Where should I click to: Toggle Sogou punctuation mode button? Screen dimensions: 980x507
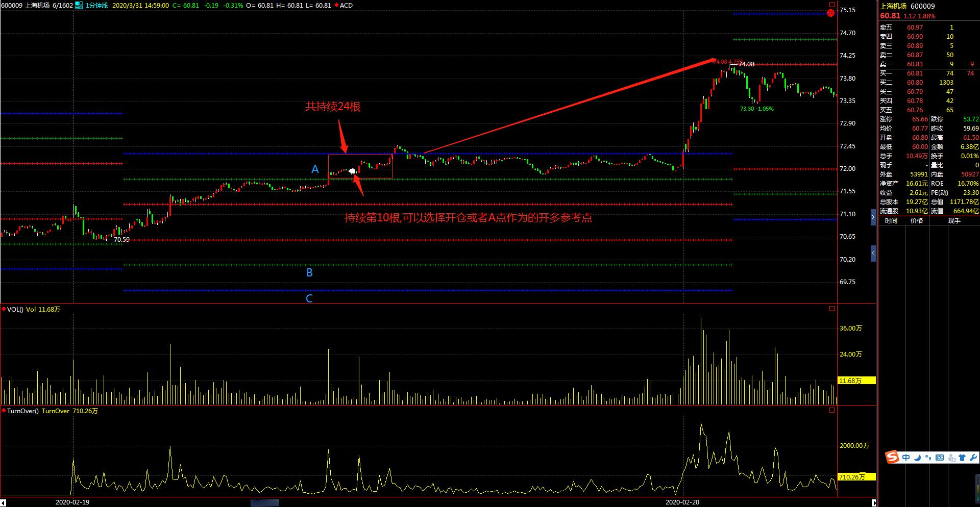pyautogui.click(x=928, y=458)
